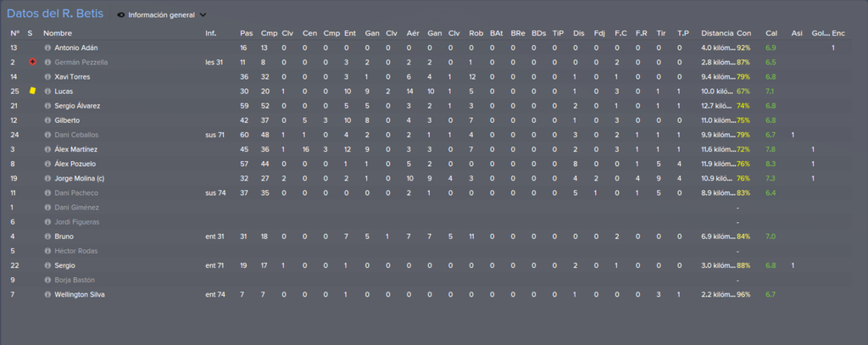Click the eye icon near Información general
This screenshot has height=345, width=868.
pos(121,15)
